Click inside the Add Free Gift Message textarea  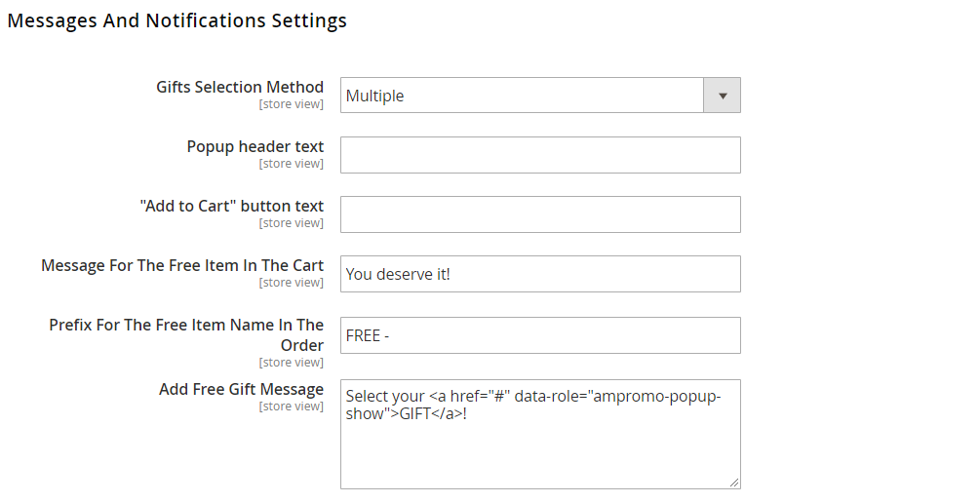[540, 448]
